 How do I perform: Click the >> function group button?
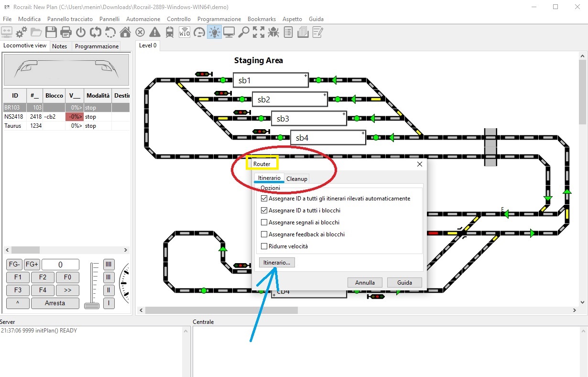point(67,290)
